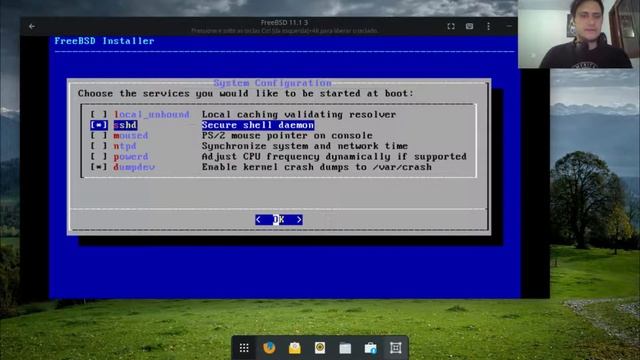Toggle the ntpd service checkbox
The height and width of the screenshot is (360, 640).
click(x=99, y=146)
